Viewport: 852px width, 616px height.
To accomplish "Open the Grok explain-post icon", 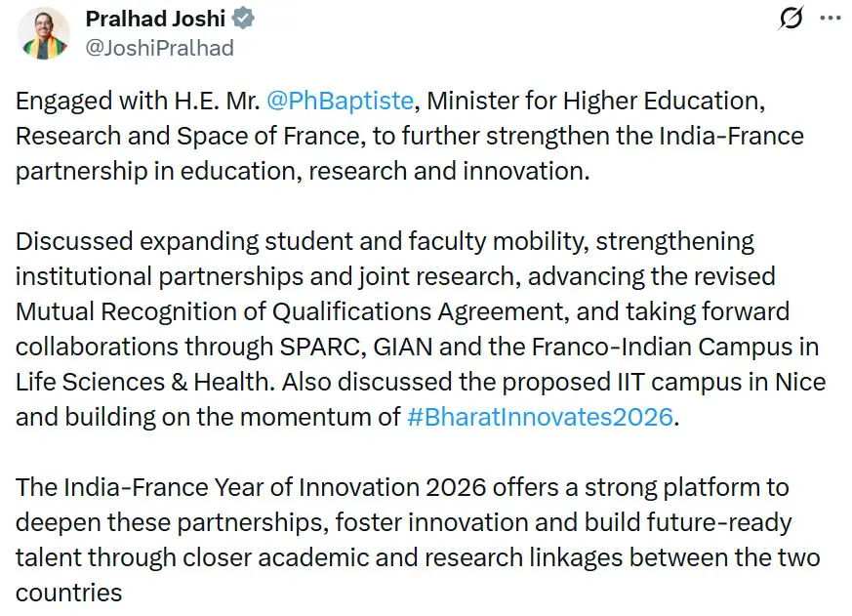I will (791, 19).
